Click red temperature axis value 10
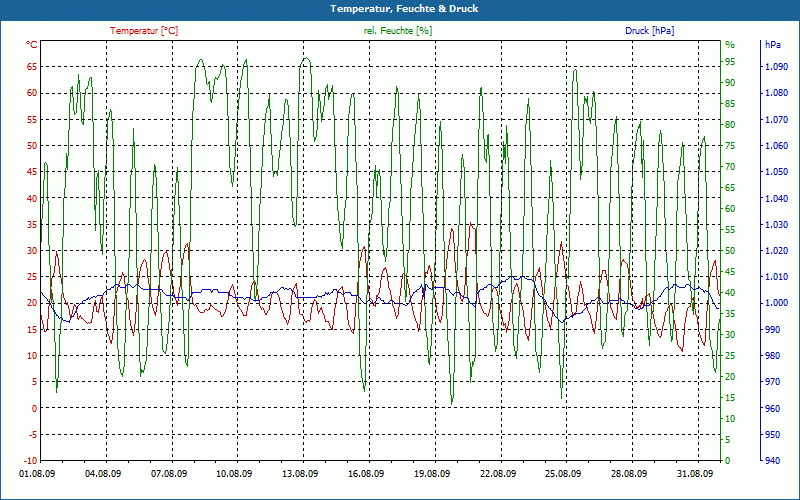 click(x=32, y=356)
